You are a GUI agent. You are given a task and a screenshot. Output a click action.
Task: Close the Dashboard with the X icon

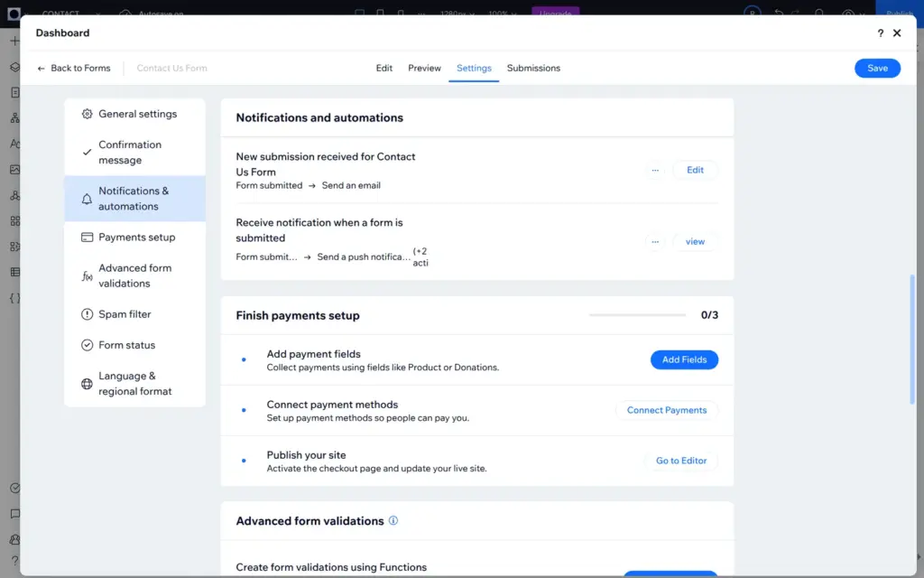click(897, 33)
